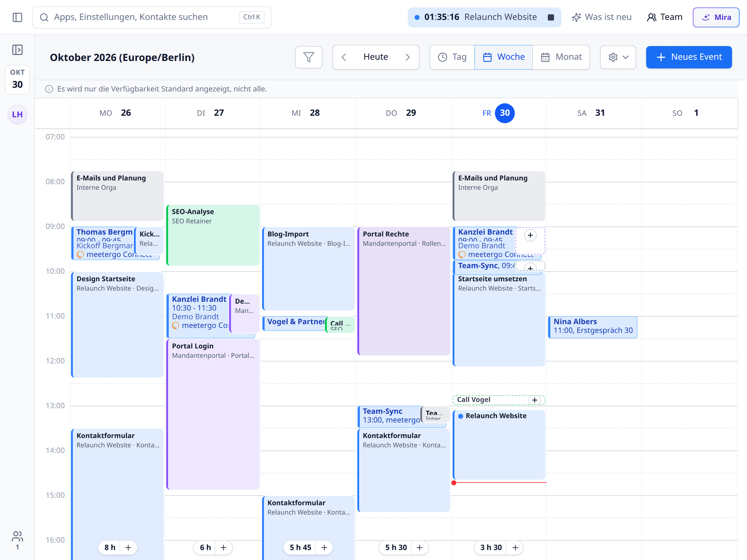Open Design Startseite event on Monday
This screenshot has width=747, height=560.
(x=118, y=325)
